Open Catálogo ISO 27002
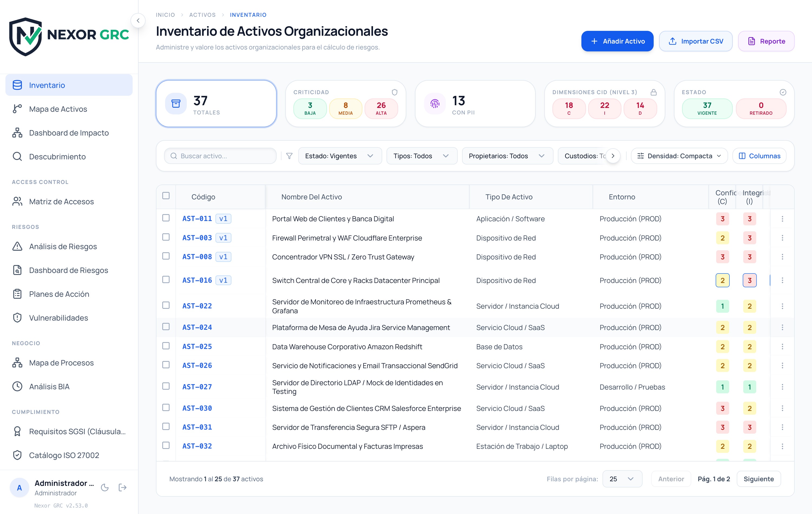 (69, 455)
